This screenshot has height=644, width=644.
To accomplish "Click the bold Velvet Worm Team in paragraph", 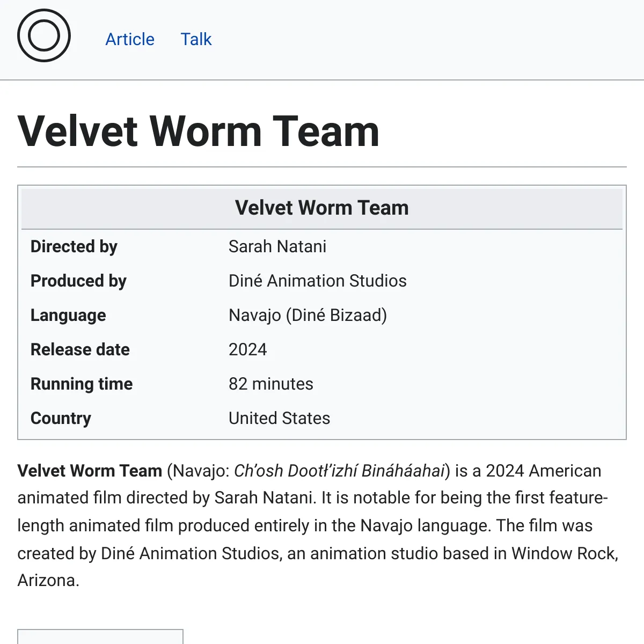I will (90, 471).
